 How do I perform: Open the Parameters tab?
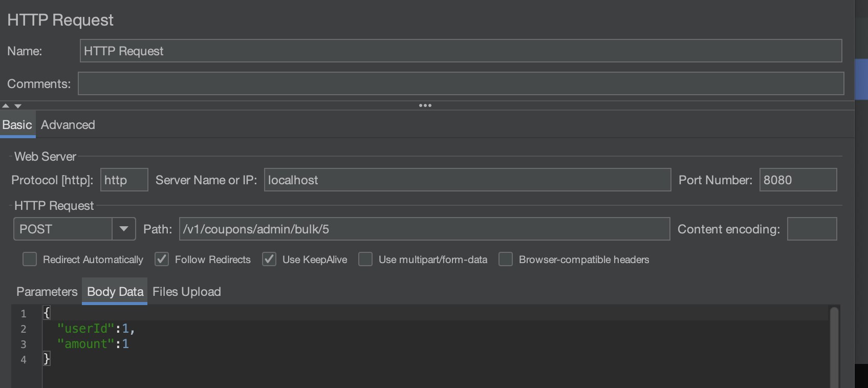point(47,292)
